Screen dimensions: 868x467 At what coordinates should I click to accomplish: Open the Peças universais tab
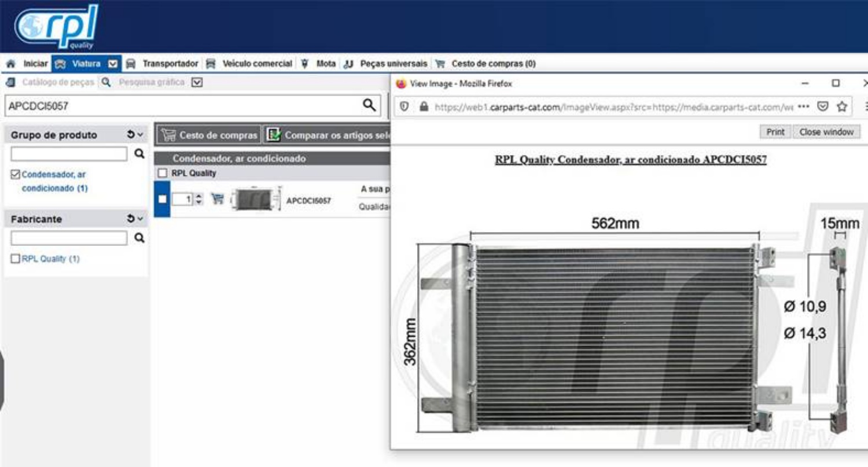[x=386, y=64]
